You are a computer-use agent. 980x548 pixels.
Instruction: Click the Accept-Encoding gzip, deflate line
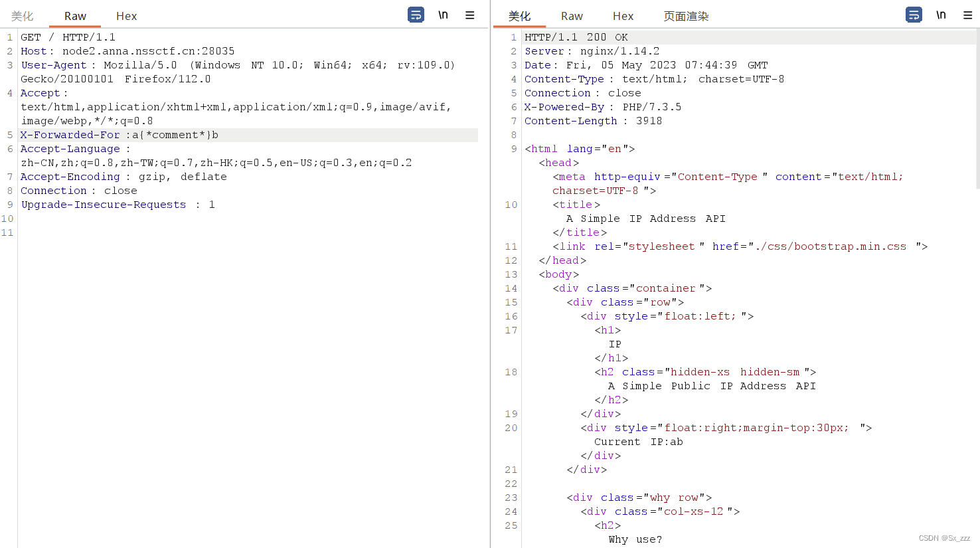point(123,177)
